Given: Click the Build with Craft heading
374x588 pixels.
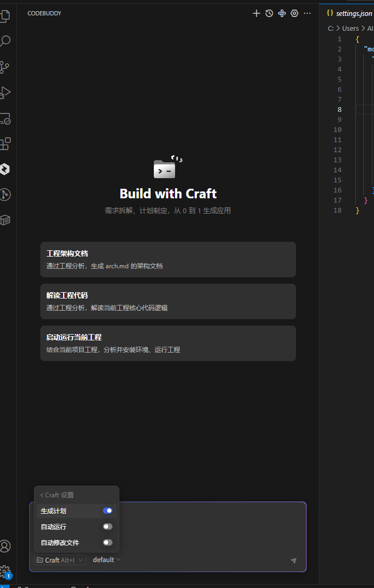Looking at the screenshot, I should pos(168,194).
